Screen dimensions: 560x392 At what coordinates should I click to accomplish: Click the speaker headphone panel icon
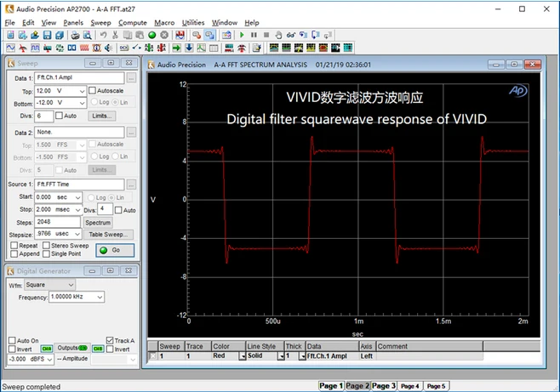point(109,48)
